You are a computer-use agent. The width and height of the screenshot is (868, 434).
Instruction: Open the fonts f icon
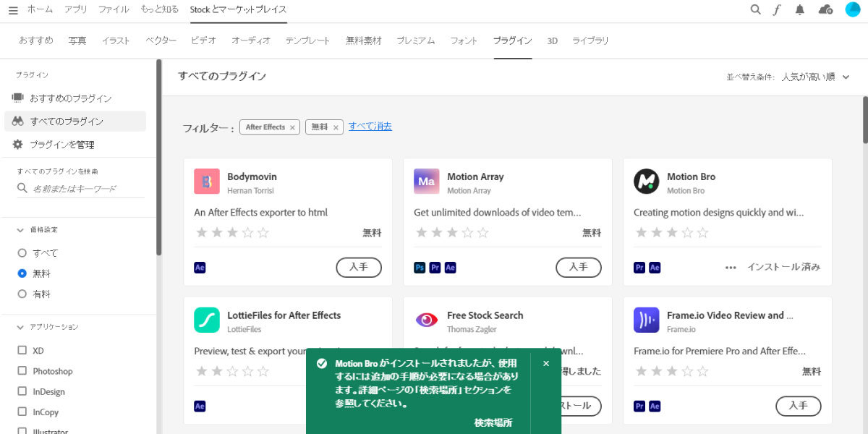777,9
